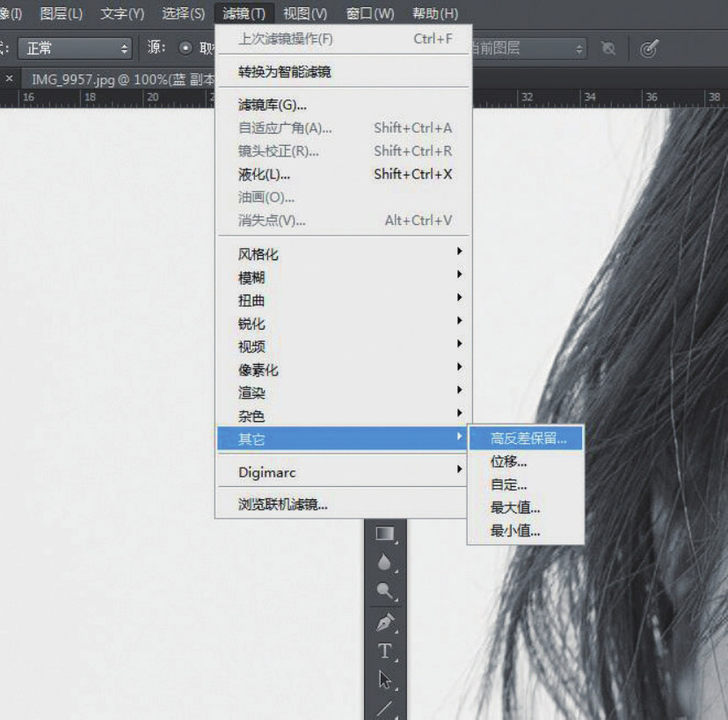The height and width of the screenshot is (720, 728).
Task: Select the Horizontal Type tool
Action: tap(385, 651)
